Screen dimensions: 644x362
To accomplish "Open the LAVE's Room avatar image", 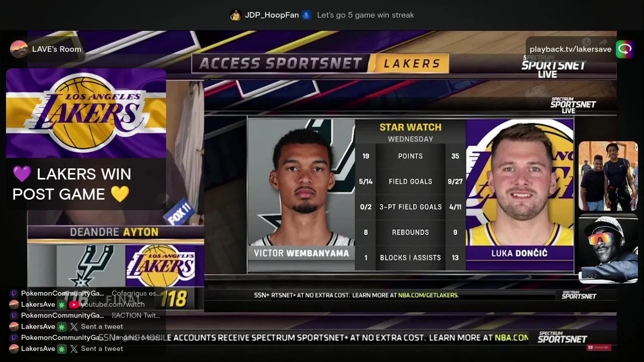I will [x=19, y=49].
